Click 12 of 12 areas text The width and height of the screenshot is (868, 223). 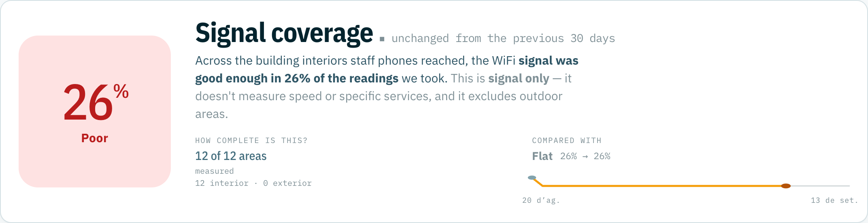click(231, 156)
